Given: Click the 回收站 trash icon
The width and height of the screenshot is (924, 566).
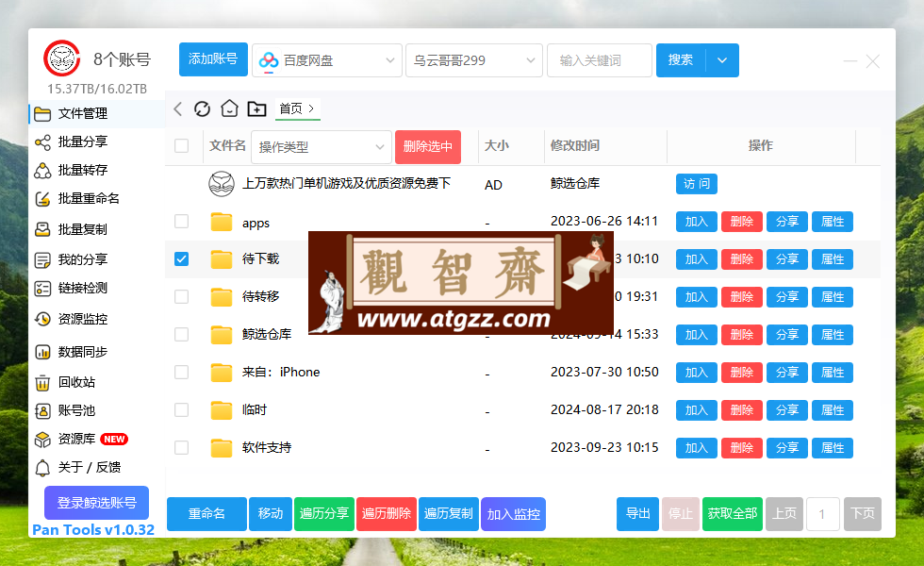Looking at the screenshot, I should pyautogui.click(x=42, y=383).
